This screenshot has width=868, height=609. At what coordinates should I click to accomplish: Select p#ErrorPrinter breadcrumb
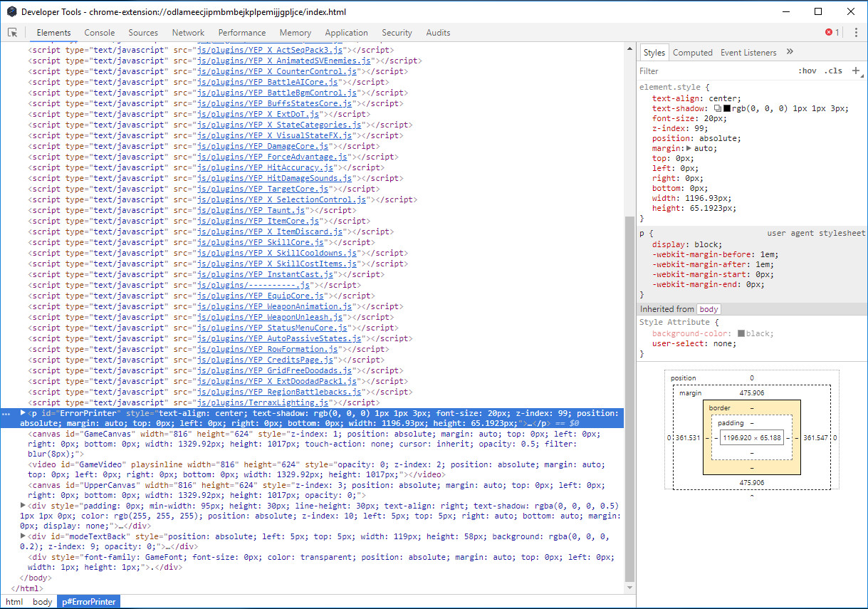coord(88,602)
